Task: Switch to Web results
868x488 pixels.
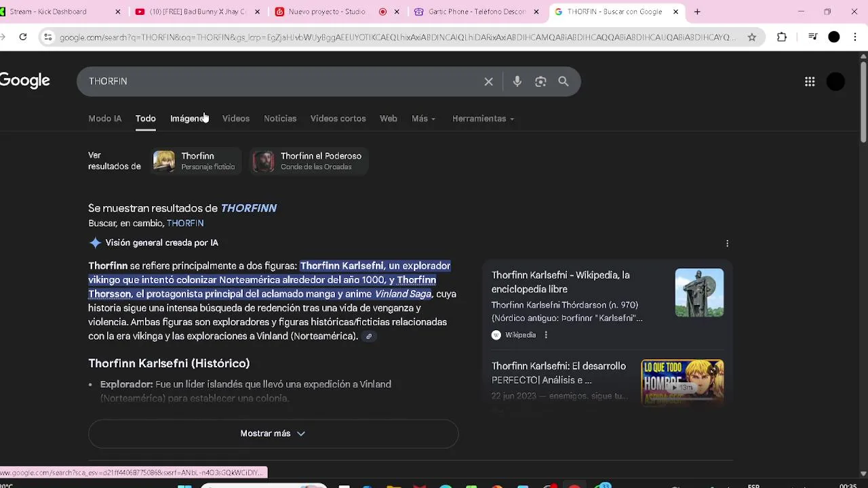Action: pyautogui.click(x=389, y=119)
